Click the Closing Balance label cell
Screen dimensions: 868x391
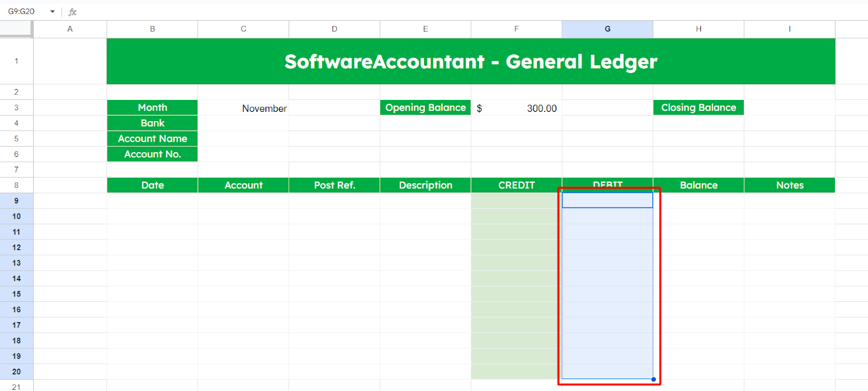point(699,108)
